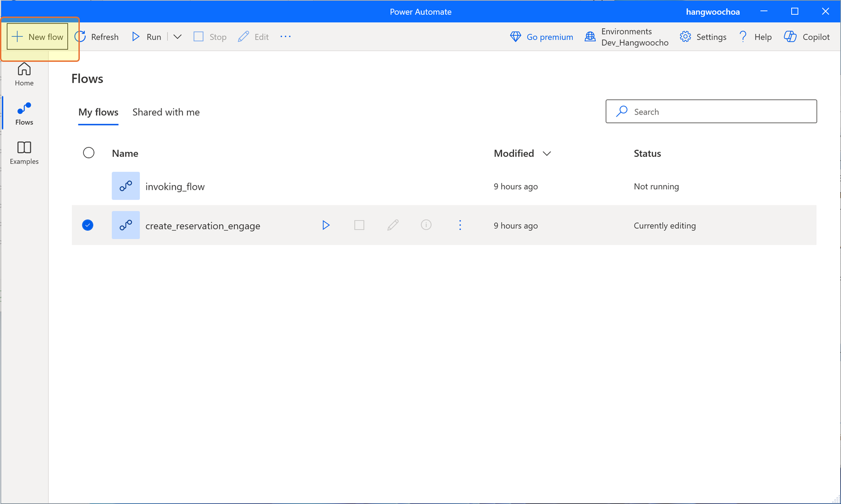
Task: Click the Search flows field
Action: [x=711, y=112]
